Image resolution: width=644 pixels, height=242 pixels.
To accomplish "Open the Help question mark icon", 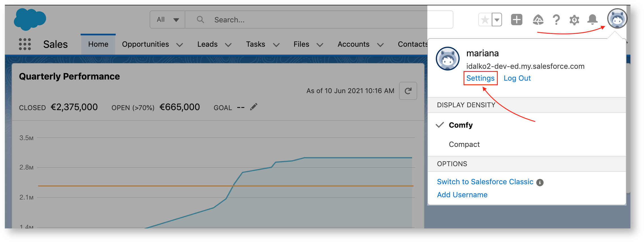I will [x=556, y=20].
